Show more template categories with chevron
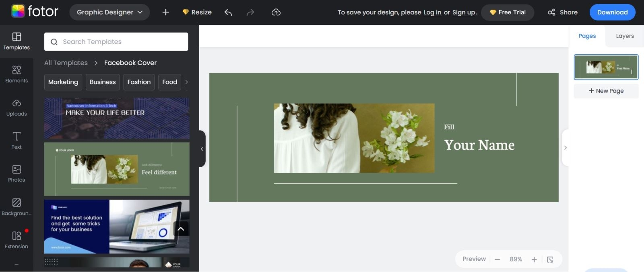Image resolution: width=644 pixels, height=272 pixels. point(186,82)
